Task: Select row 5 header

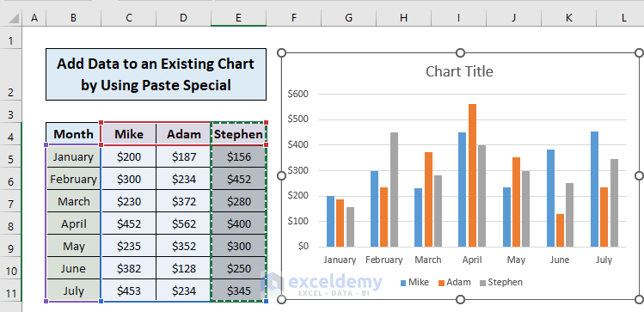Action: coord(11,156)
